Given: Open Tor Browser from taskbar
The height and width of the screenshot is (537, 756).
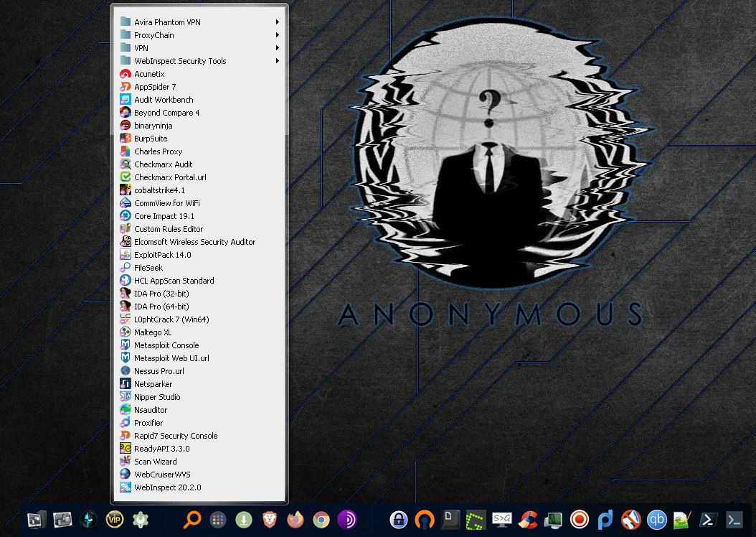Looking at the screenshot, I should click(x=346, y=520).
